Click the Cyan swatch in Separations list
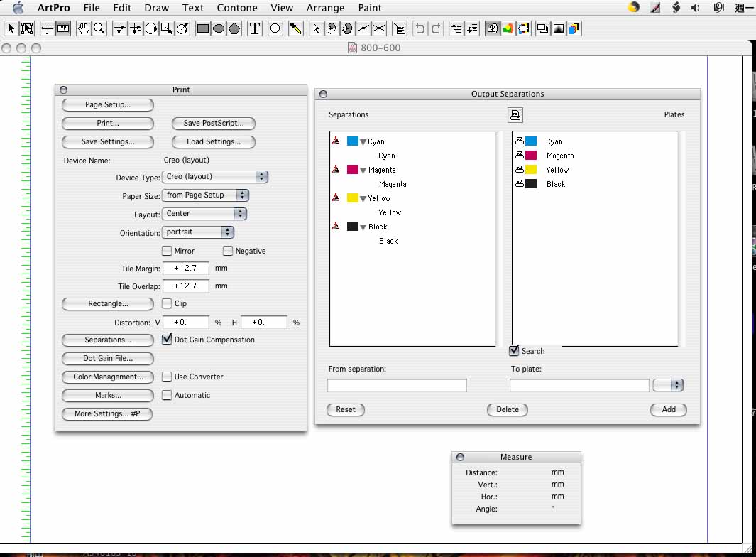 353,141
